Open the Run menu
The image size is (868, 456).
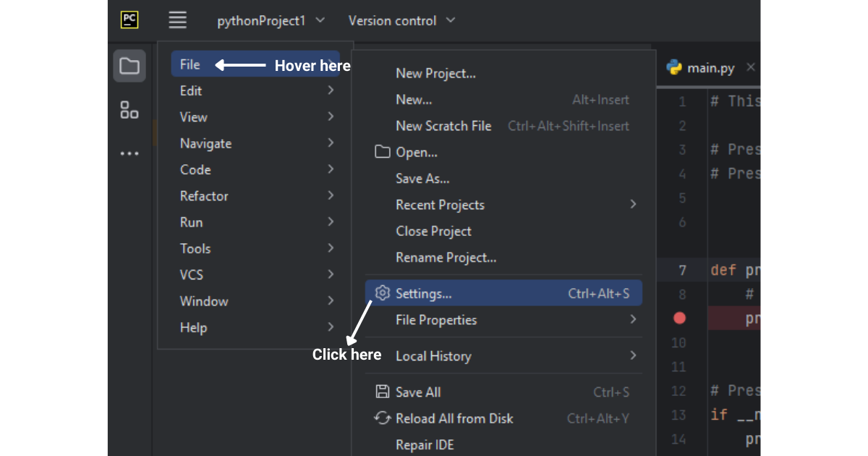255,222
